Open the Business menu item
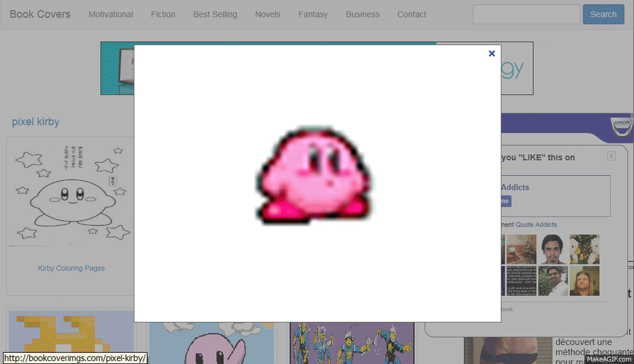The height and width of the screenshot is (364, 634). click(363, 14)
